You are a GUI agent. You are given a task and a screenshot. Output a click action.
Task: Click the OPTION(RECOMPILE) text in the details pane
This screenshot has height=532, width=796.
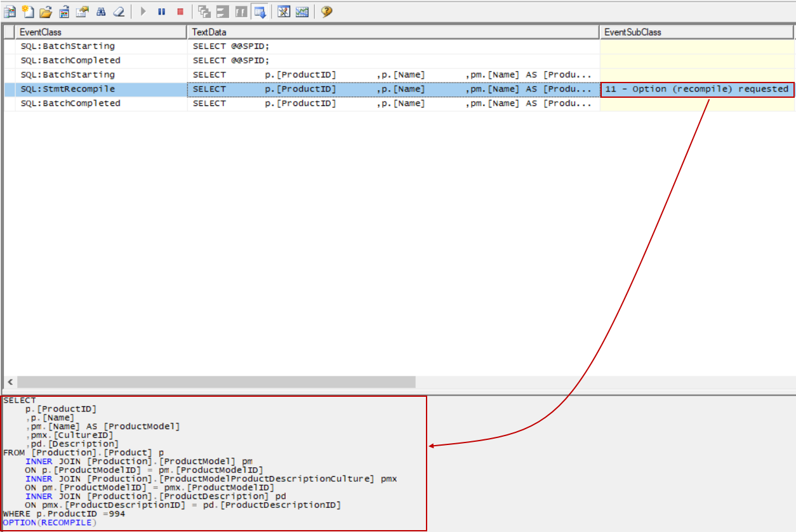[50, 522]
